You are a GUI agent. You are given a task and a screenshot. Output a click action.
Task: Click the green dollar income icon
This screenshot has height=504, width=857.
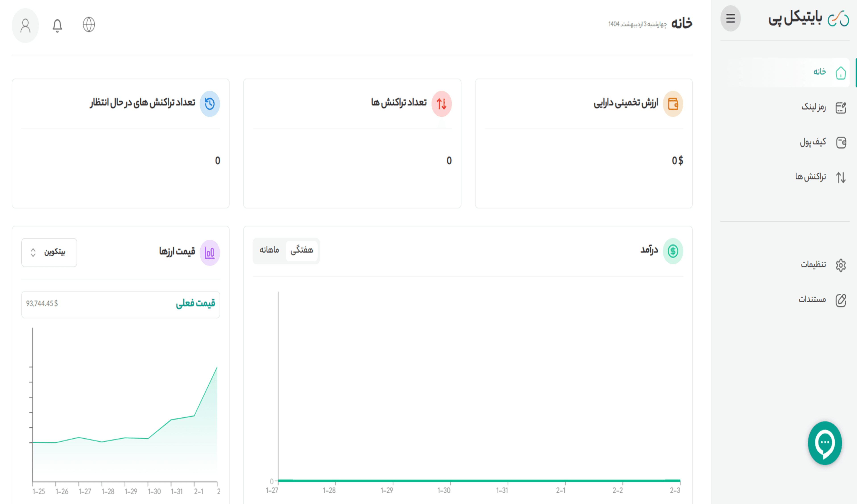pos(673,251)
